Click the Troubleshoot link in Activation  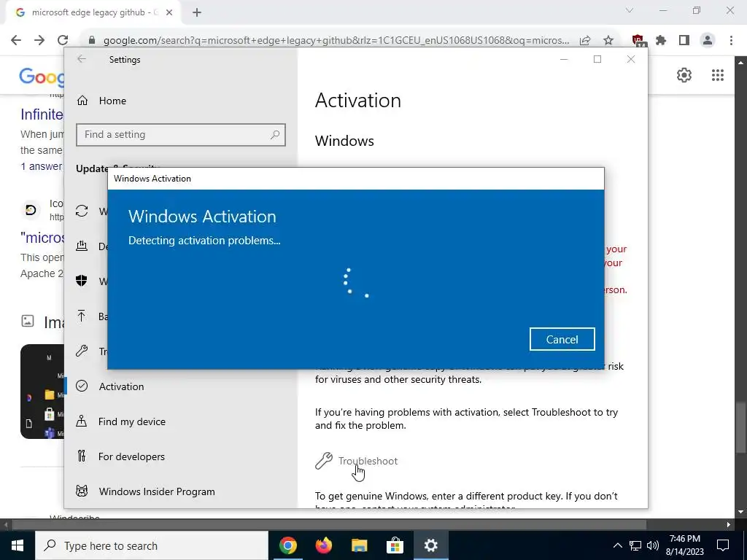[368, 461]
